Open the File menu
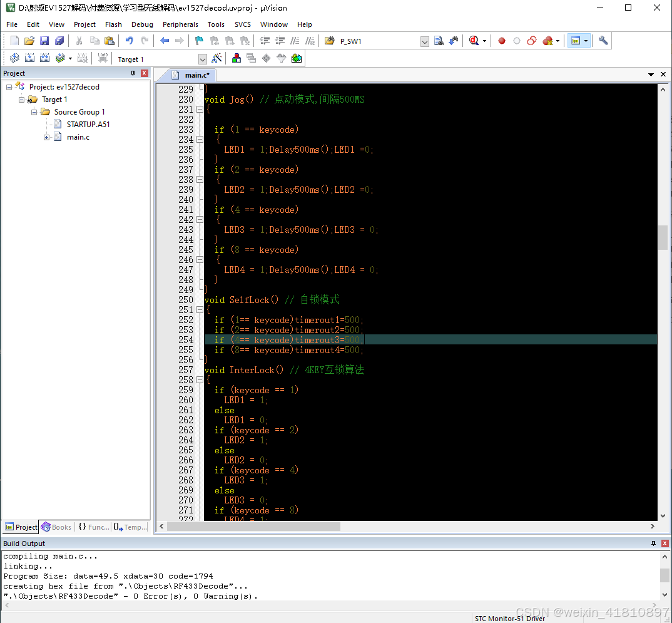The width and height of the screenshot is (672, 623). 12,24
